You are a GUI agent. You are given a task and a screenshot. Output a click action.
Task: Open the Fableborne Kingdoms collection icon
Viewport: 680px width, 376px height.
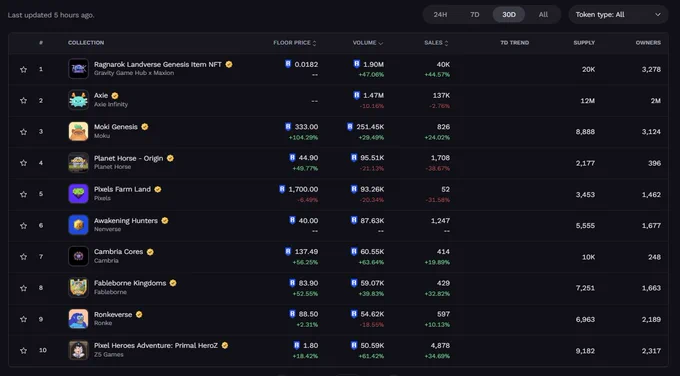(x=78, y=288)
